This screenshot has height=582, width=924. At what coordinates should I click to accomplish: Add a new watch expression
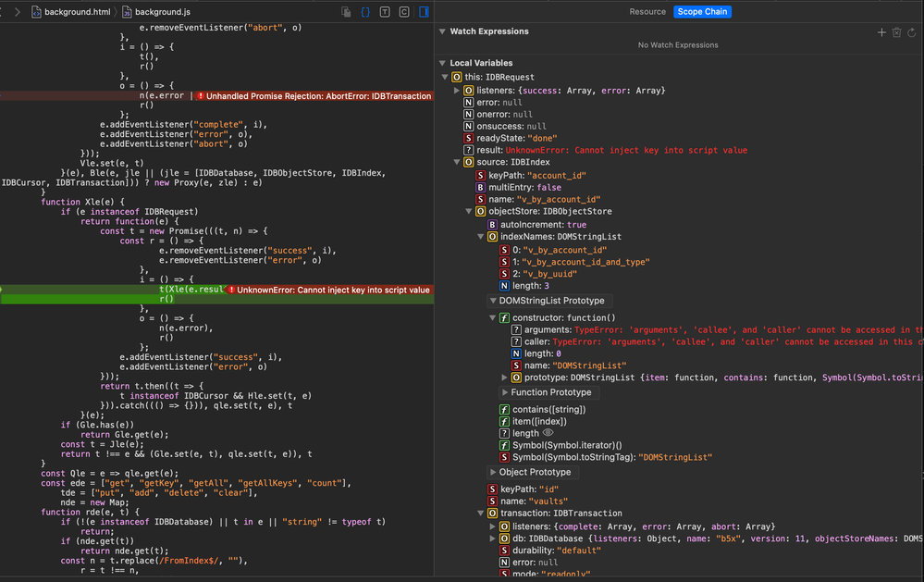point(881,32)
